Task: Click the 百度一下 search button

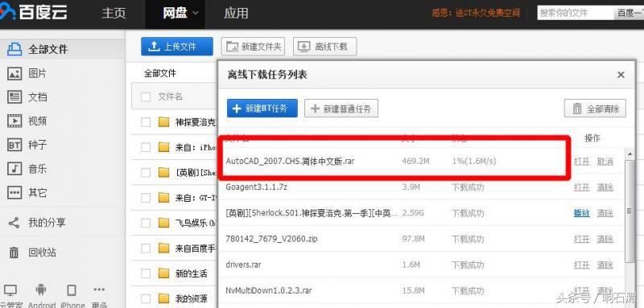Action: [x=629, y=13]
